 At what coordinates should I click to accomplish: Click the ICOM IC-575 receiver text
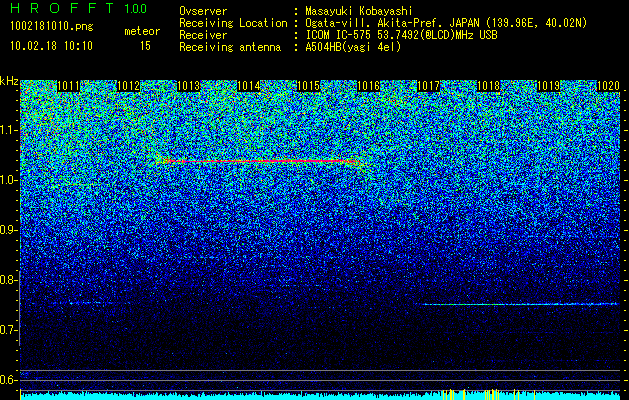pyautogui.click(x=401, y=35)
